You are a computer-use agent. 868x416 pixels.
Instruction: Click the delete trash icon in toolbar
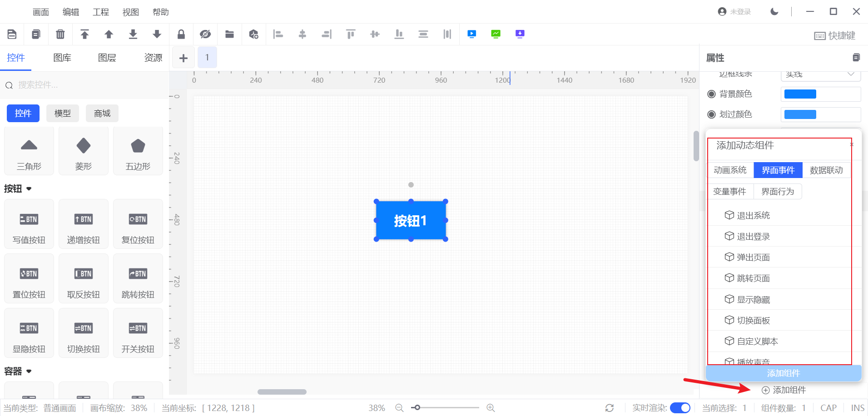point(60,34)
